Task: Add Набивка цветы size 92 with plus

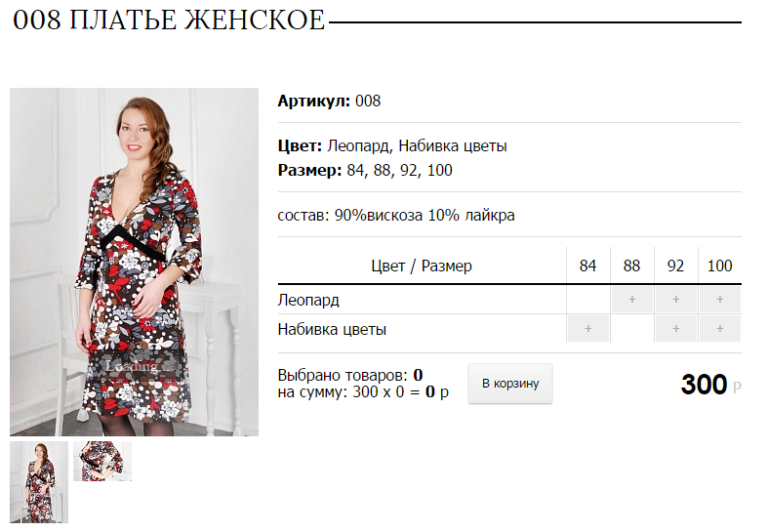Action: pos(676,329)
